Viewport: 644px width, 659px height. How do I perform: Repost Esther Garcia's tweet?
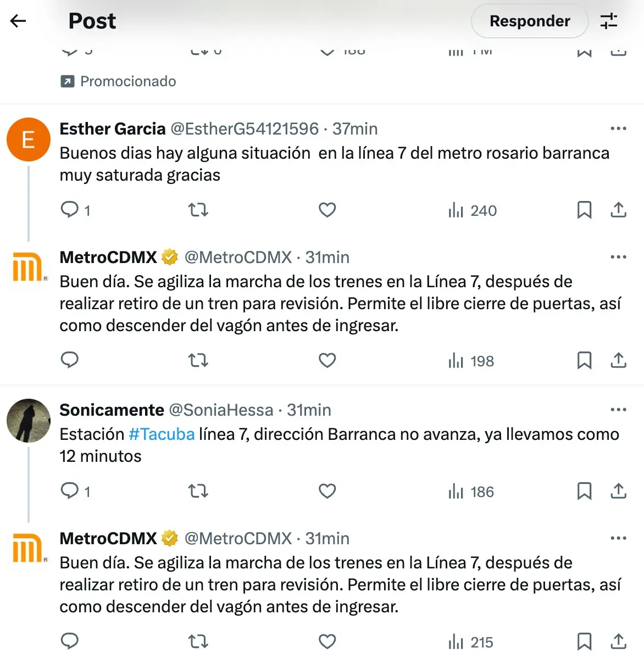pyautogui.click(x=198, y=210)
